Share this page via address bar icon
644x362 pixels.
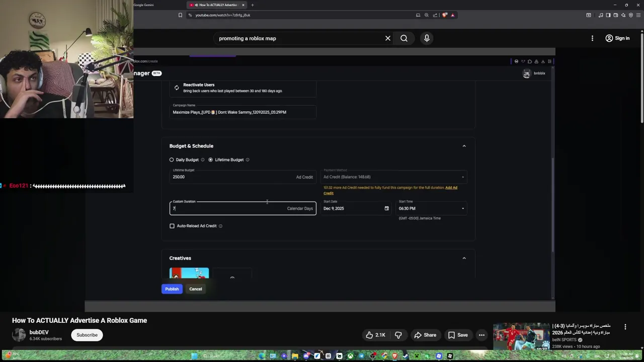[x=435, y=15]
